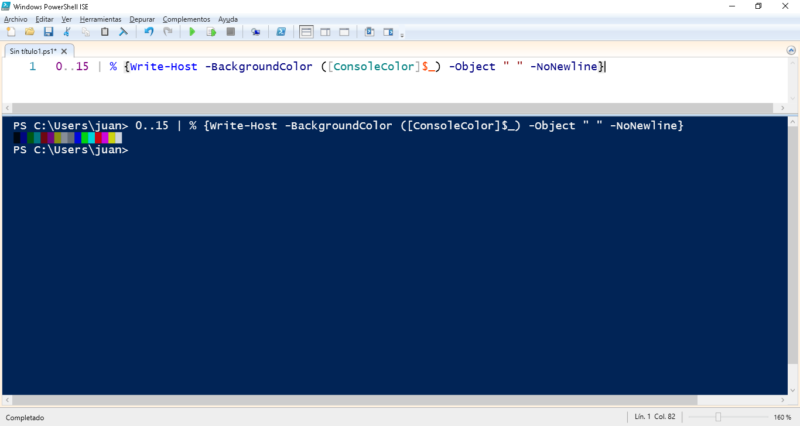Open the Depurar menu
Viewport: 800px width, 426px height.
[x=142, y=19]
